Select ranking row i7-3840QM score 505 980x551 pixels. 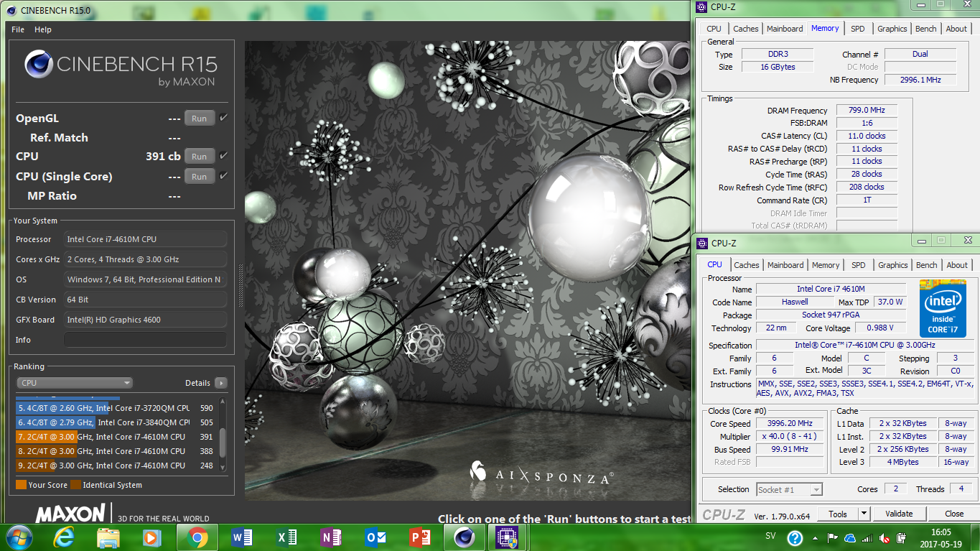[115, 422]
